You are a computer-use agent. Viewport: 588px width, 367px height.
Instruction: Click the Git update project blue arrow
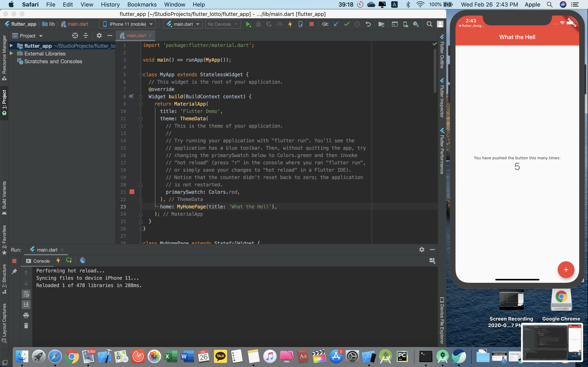click(x=336, y=24)
